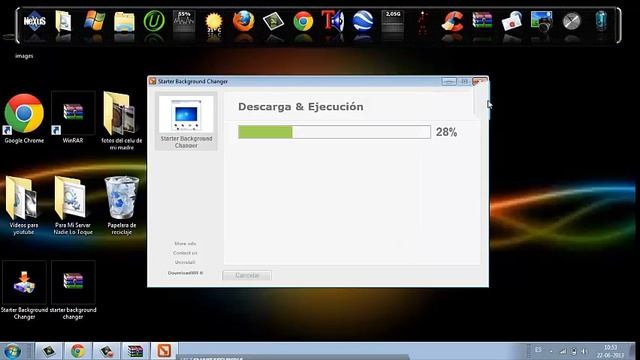Open the 'Contact us' link
The image size is (640, 360).
pos(185,253)
